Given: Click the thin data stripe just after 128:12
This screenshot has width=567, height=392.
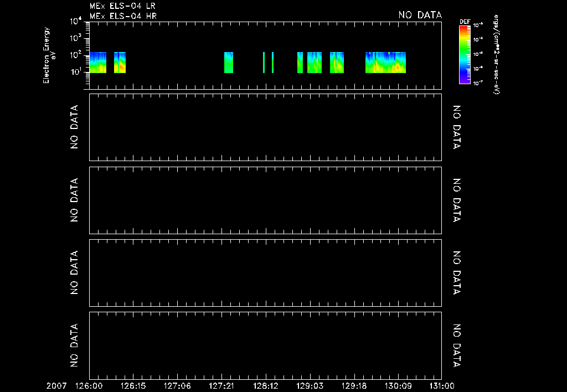Looking at the screenshot, I should [x=272, y=63].
